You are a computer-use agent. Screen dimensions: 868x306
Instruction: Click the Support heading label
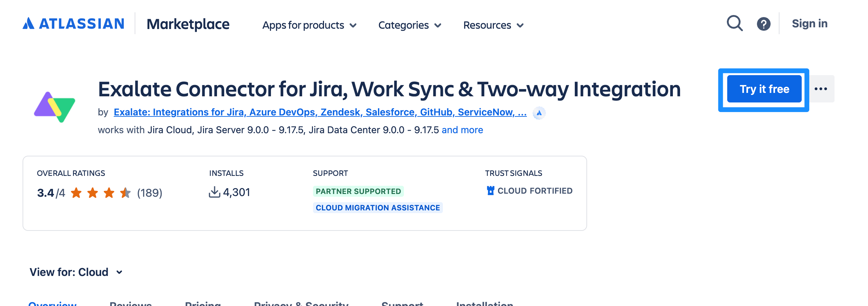330,173
